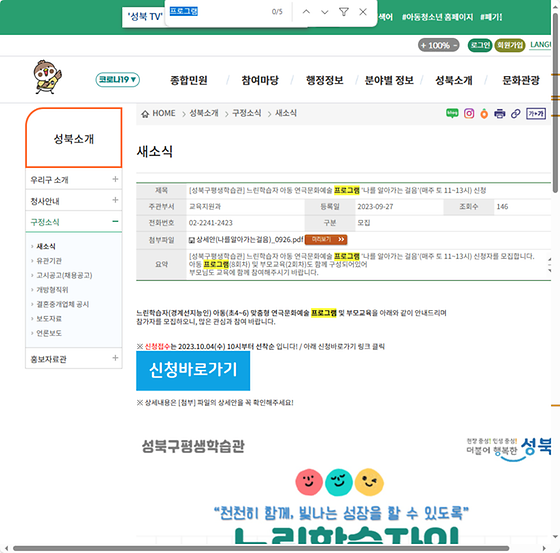Open the 코로나19 dropdown
Image resolution: width=560 pixels, height=553 pixels.
click(118, 79)
